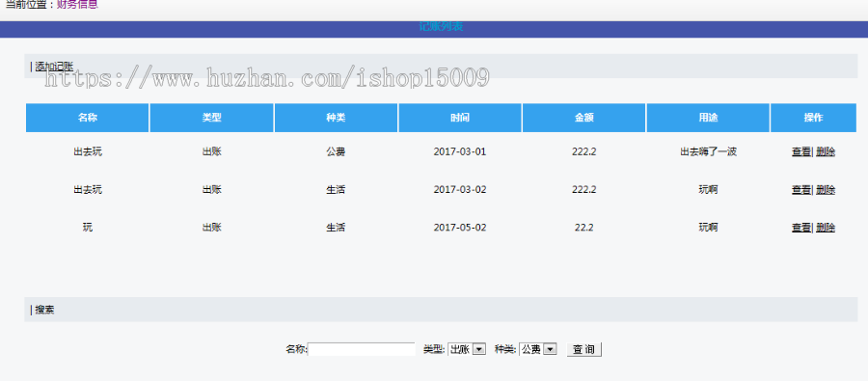The height and width of the screenshot is (381, 868).
Task: Click the 公费 category cell in the table
Action: pyautogui.click(x=336, y=151)
